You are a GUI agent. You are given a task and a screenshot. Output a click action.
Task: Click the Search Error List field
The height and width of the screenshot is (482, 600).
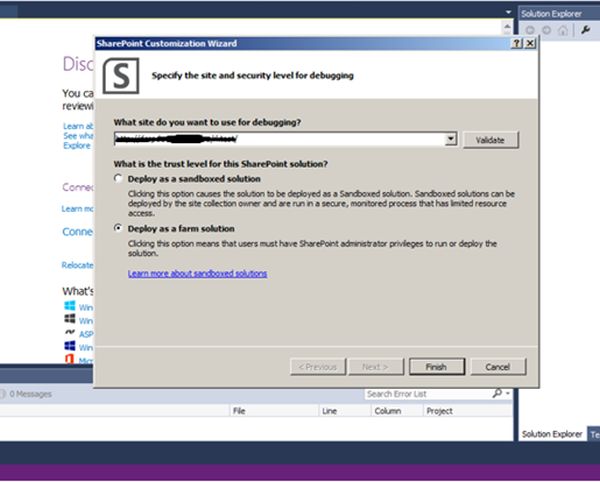pyautogui.click(x=428, y=394)
